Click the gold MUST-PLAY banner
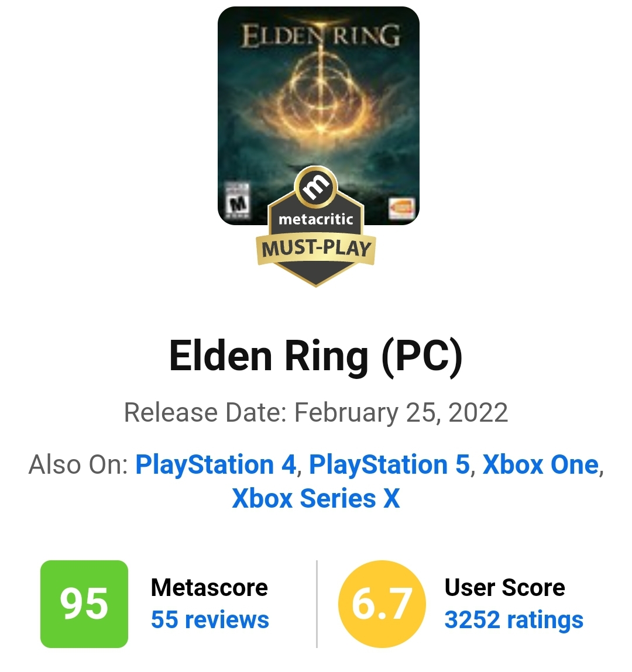 [316, 249]
